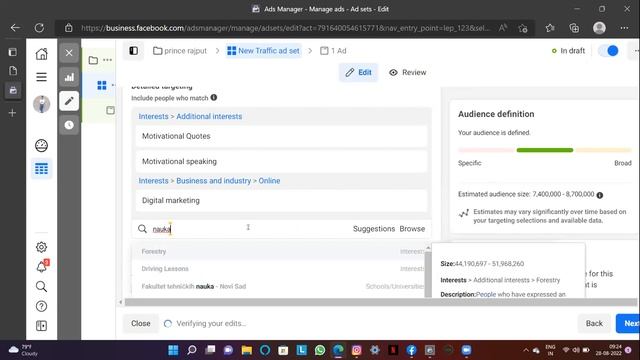The height and width of the screenshot is (360, 640).
Task: Select the ad item icon in tree
Action: [110, 110]
